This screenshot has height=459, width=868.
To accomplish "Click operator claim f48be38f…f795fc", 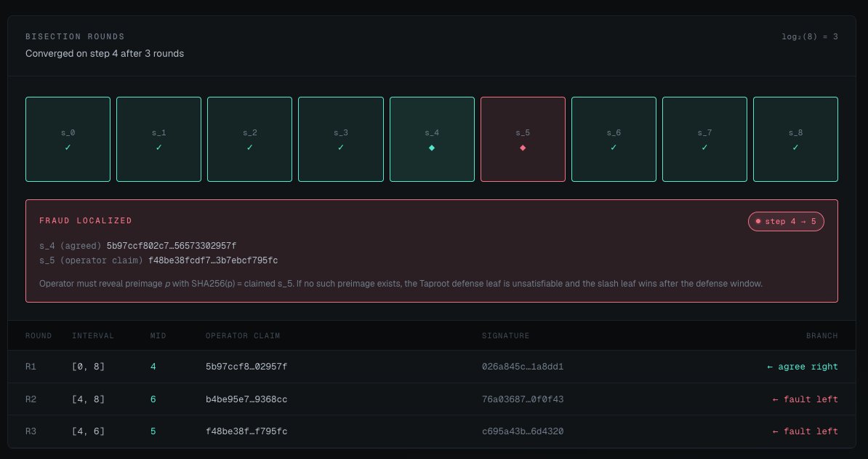I will tap(246, 431).
